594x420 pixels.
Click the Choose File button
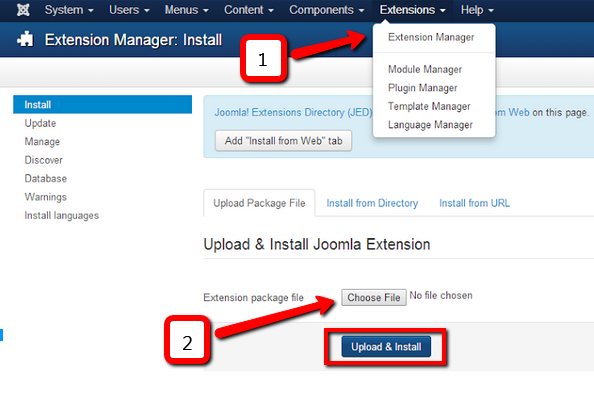pyautogui.click(x=374, y=297)
